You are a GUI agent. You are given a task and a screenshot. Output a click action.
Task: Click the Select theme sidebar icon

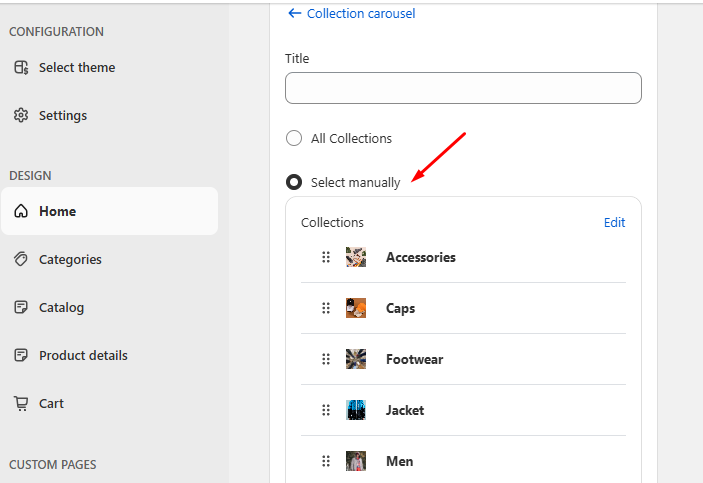click(21, 67)
